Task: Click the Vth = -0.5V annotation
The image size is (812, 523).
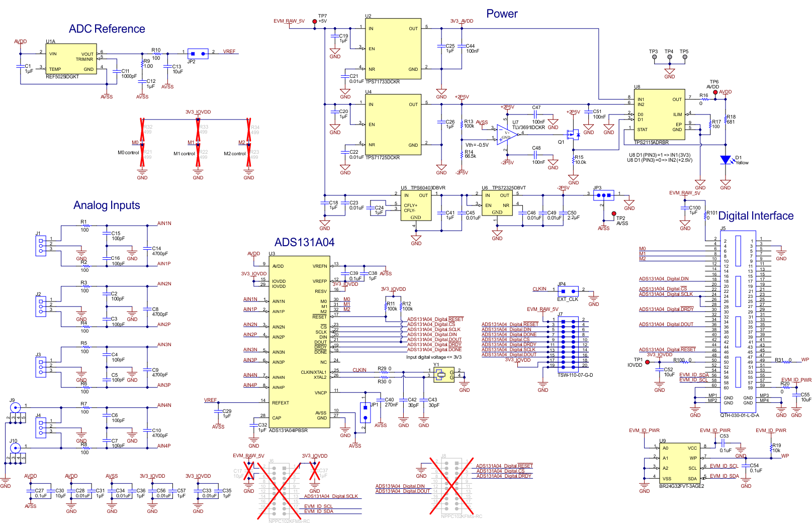Action: click(477, 145)
